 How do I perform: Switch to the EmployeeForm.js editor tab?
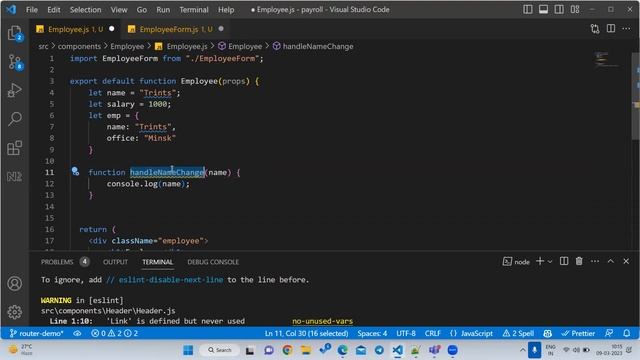pyautogui.click(x=176, y=29)
